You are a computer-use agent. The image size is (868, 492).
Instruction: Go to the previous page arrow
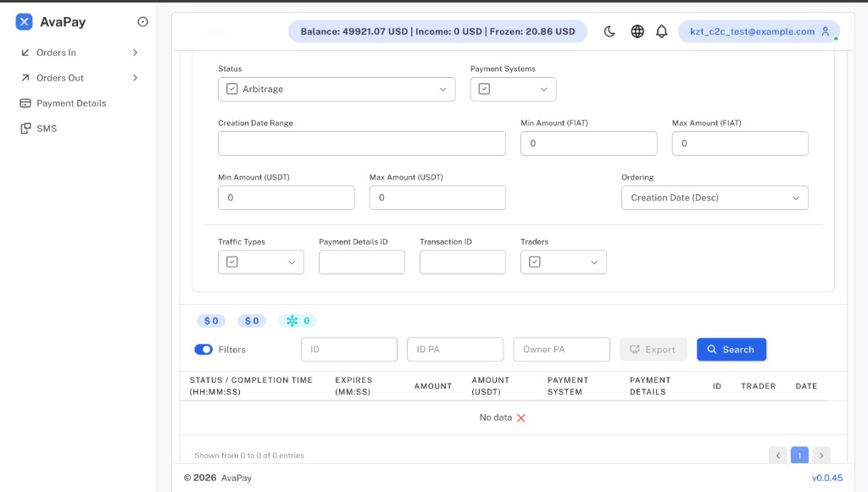(778, 456)
